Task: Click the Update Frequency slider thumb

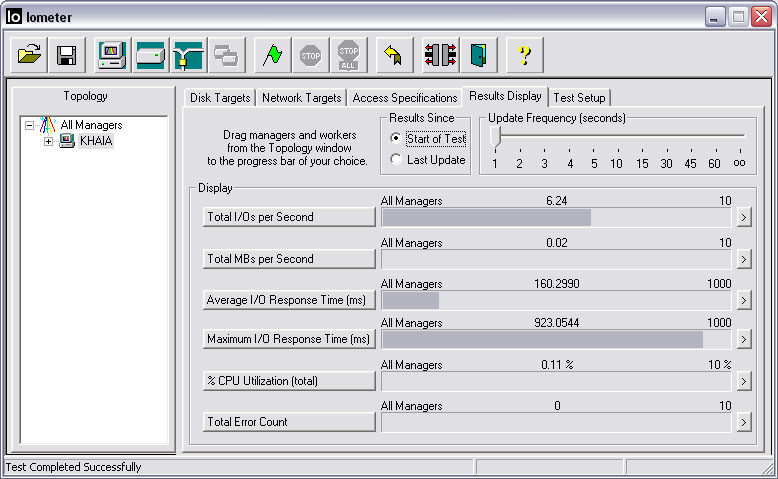Action: (x=495, y=136)
